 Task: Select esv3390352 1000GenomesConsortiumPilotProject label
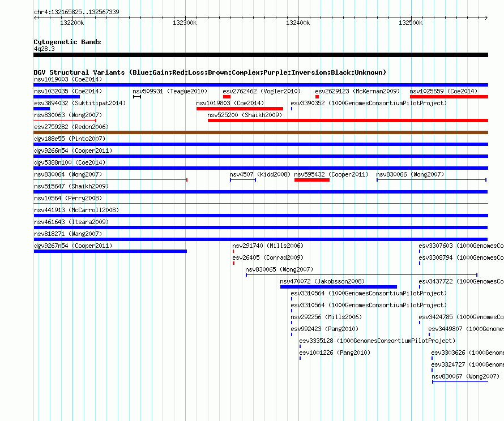point(369,103)
